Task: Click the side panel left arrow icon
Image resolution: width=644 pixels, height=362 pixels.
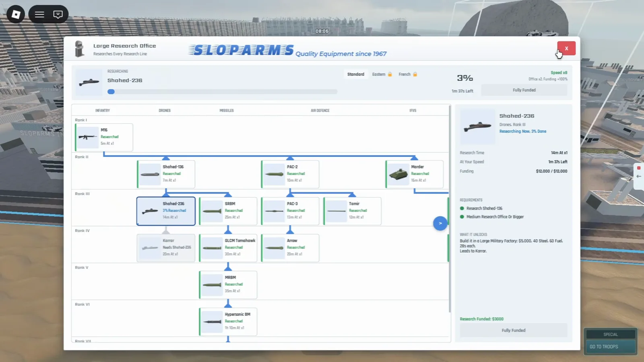Action: tap(639, 176)
